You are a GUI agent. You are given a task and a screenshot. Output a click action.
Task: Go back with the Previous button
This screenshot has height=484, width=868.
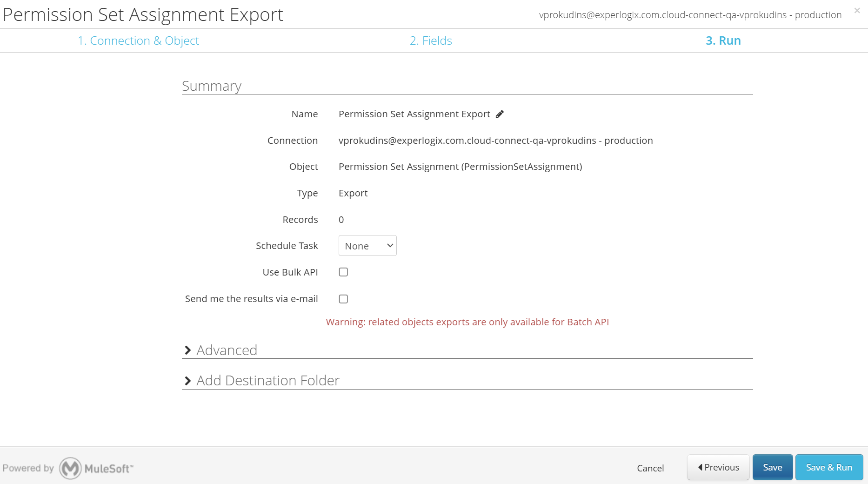[x=718, y=467]
